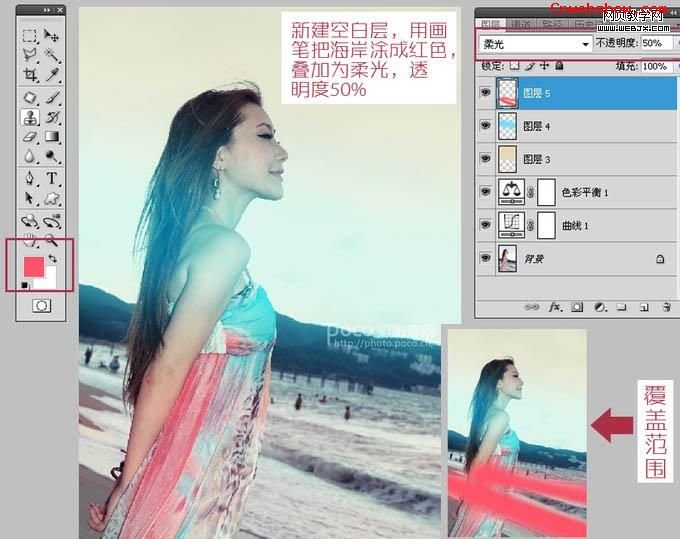
Task: Create a new layer
Action: pyautogui.click(x=644, y=307)
